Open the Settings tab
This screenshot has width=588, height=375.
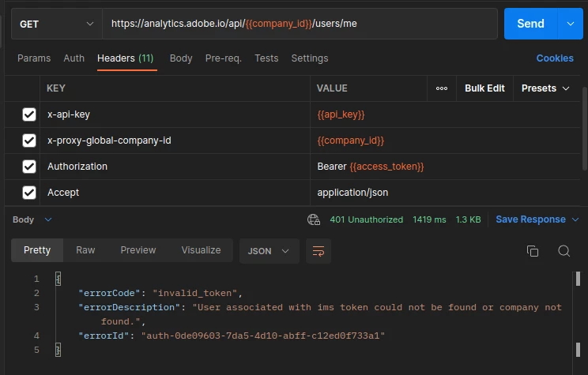310,58
